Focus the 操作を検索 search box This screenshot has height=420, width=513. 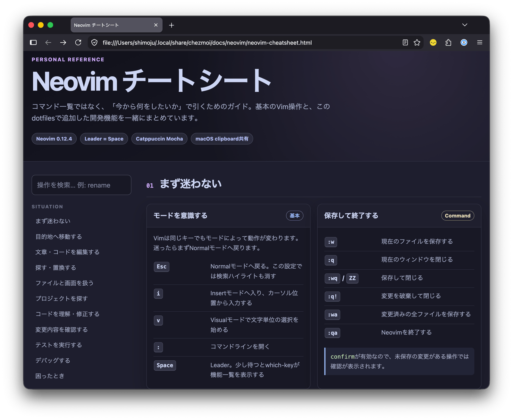81,185
